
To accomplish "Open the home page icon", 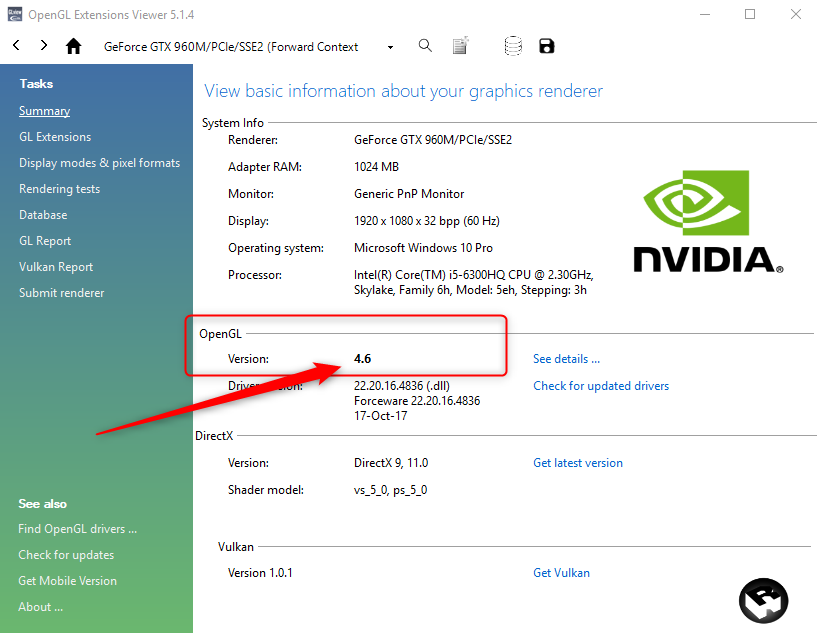I will pyautogui.click(x=73, y=46).
